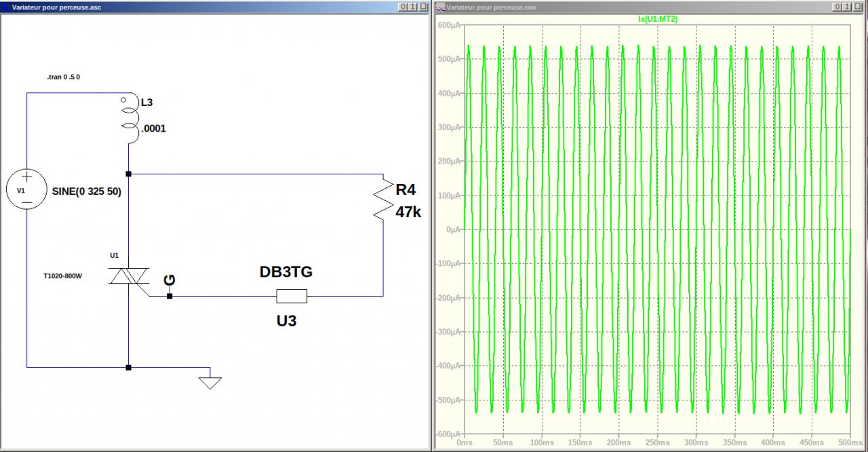
Task: Select the 100µA y-axis label
Action: point(449,195)
